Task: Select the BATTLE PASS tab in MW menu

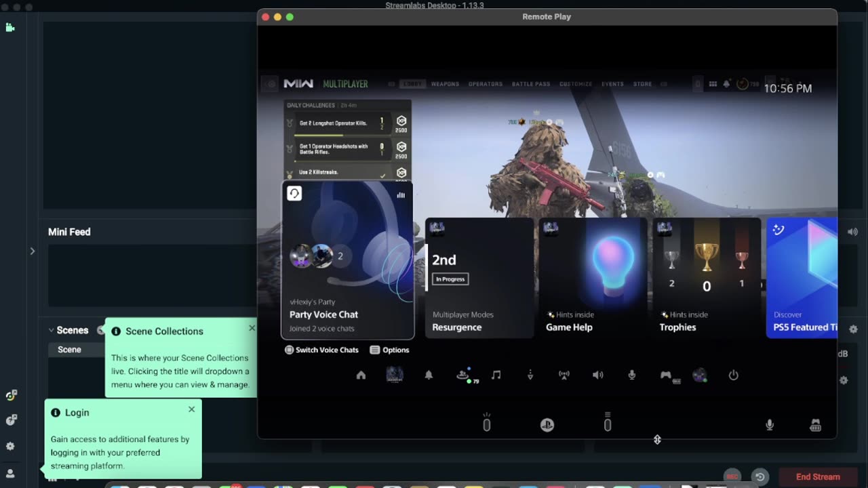Action: click(x=531, y=84)
